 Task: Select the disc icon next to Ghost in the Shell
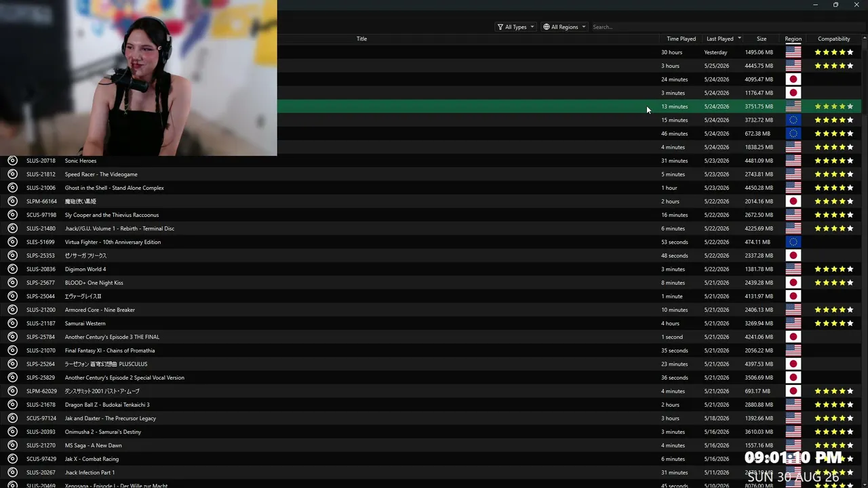(12, 188)
